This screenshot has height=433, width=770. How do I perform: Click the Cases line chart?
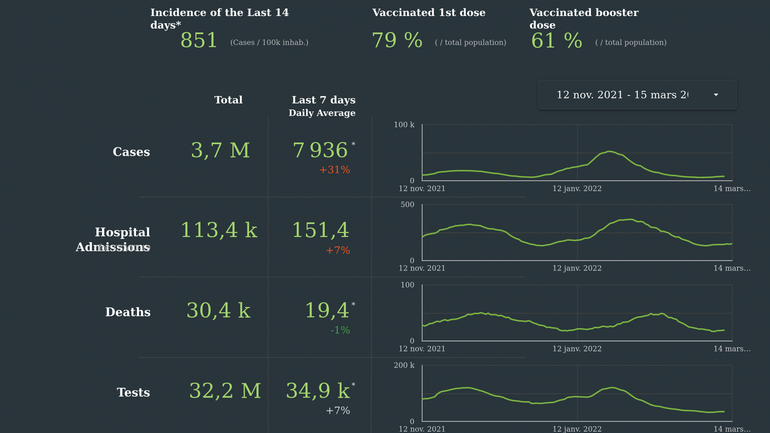coord(577,152)
